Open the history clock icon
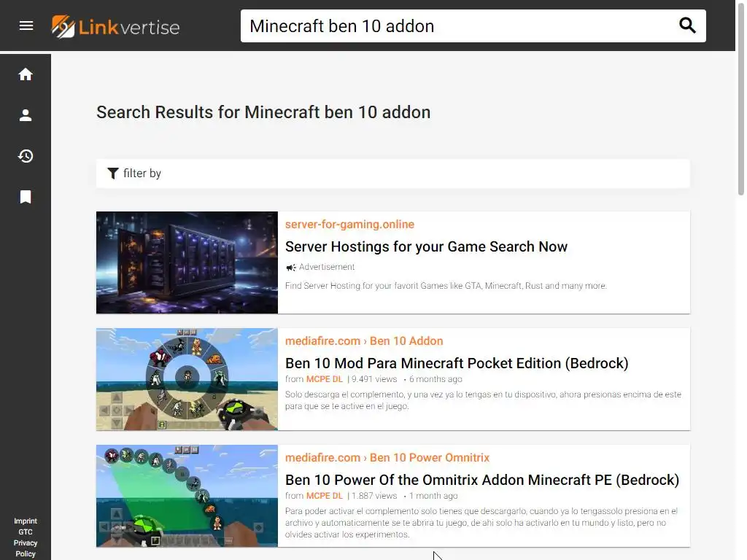Image resolution: width=747 pixels, height=560 pixels. point(26,156)
